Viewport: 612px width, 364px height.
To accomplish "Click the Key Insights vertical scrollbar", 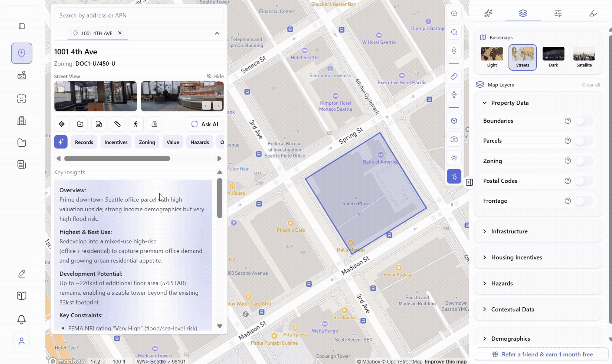I will point(220,198).
